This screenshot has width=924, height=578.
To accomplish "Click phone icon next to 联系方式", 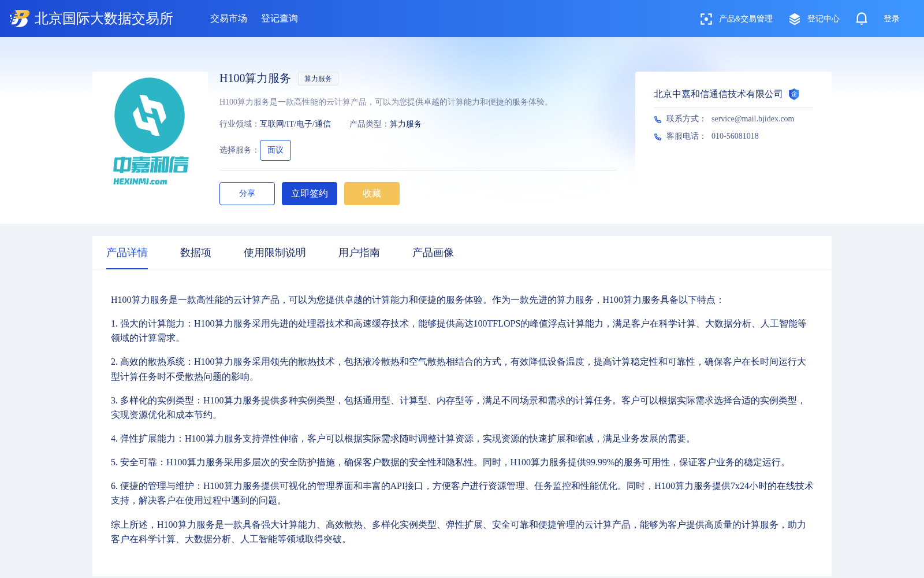I will click(658, 119).
